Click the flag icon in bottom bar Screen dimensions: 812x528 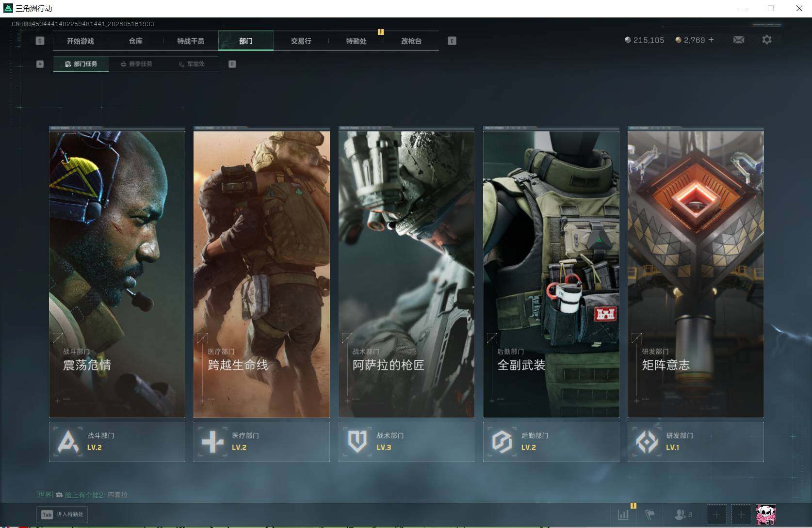(650, 514)
